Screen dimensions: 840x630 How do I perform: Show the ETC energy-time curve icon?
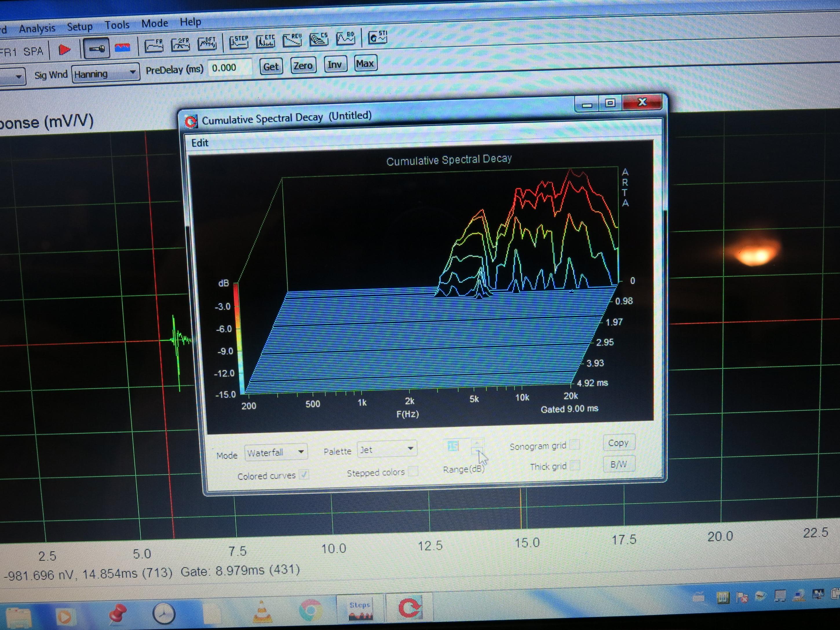[265, 41]
